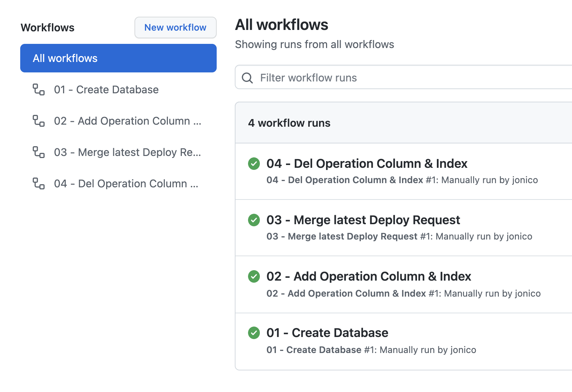
Task: Click green success check for 01 run
Action: point(254,333)
